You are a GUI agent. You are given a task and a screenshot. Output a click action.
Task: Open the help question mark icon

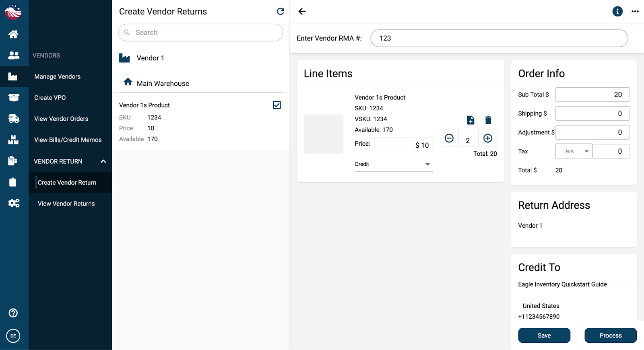pyautogui.click(x=13, y=313)
